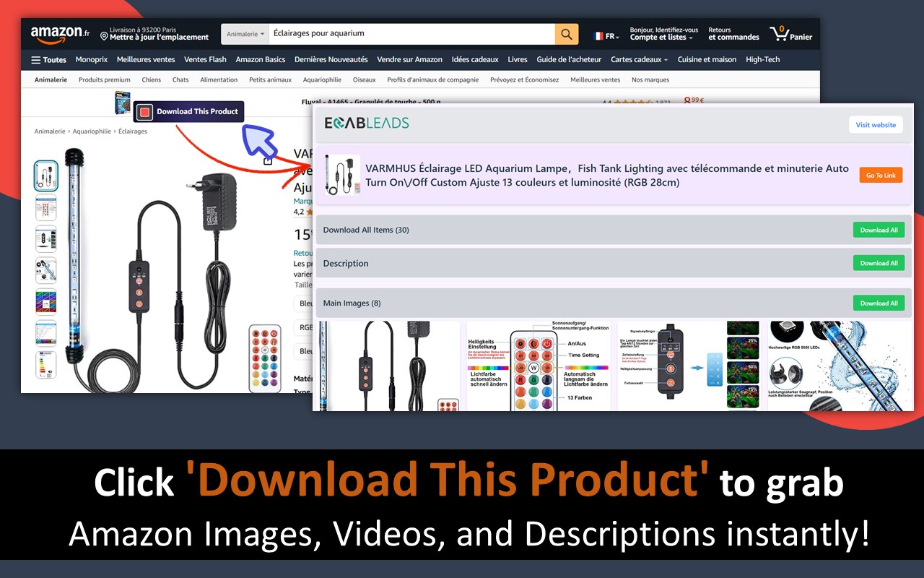This screenshot has width=924, height=578.
Task: Open the Fluval ad product image
Action: click(123, 103)
